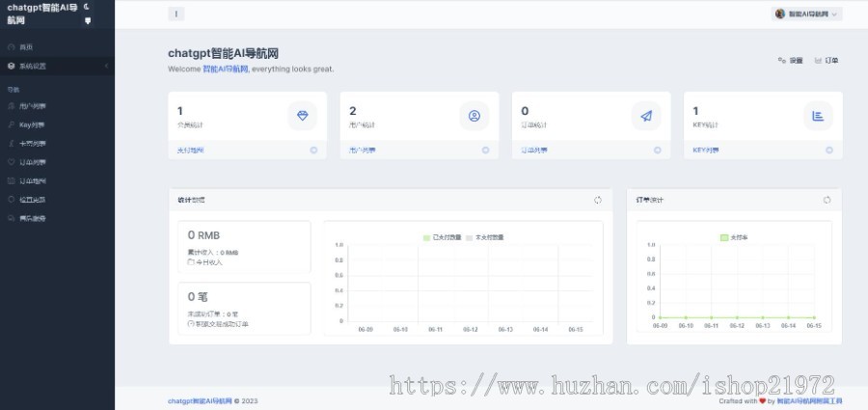The image size is (868, 410).
Task: Open Key列表 in the sidebar
Action: tap(57, 124)
